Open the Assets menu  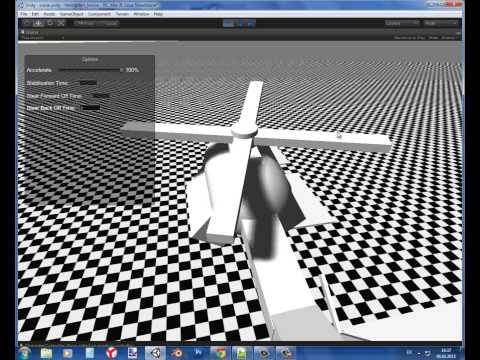(x=49, y=14)
